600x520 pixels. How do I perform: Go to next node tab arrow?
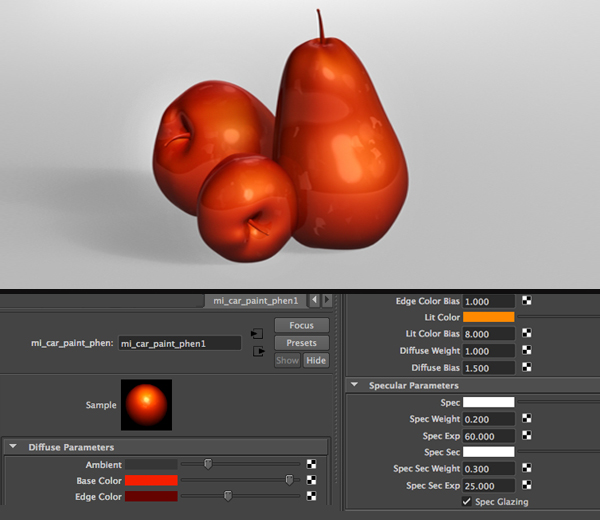(x=327, y=300)
